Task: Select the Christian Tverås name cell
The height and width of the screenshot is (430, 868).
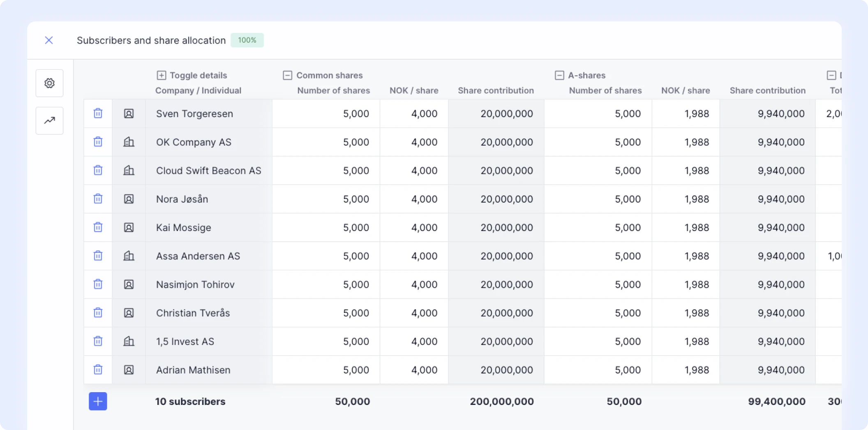Action: click(209, 313)
